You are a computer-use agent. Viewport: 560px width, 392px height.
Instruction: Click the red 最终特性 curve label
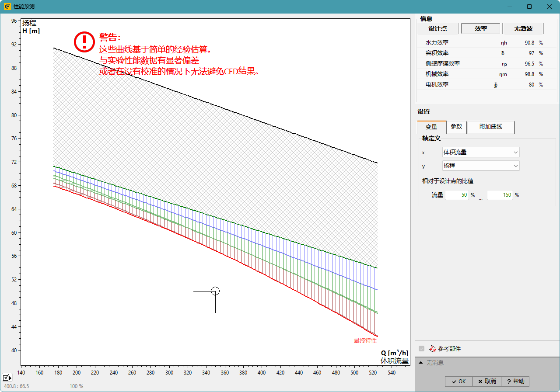[x=366, y=340]
